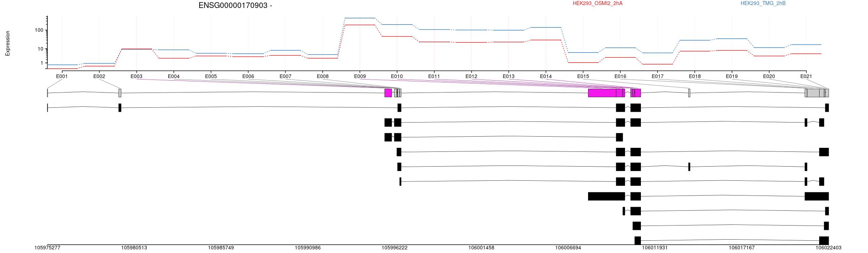
Task: Click exon bin label E002
Action: [x=99, y=76]
